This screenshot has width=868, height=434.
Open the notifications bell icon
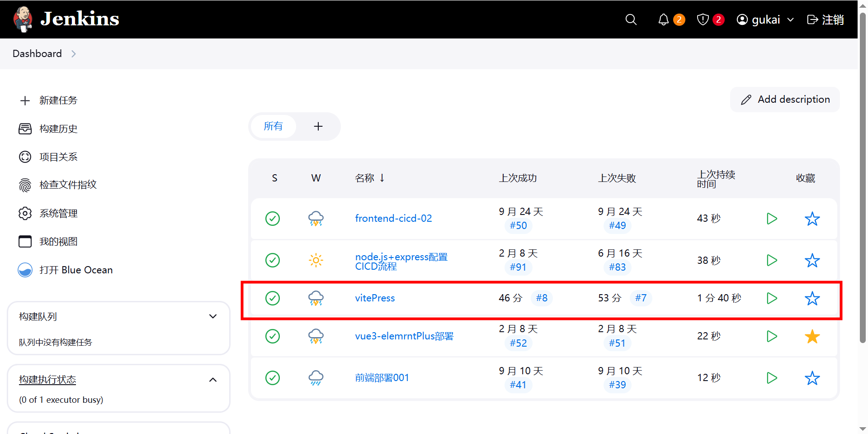click(x=663, y=19)
